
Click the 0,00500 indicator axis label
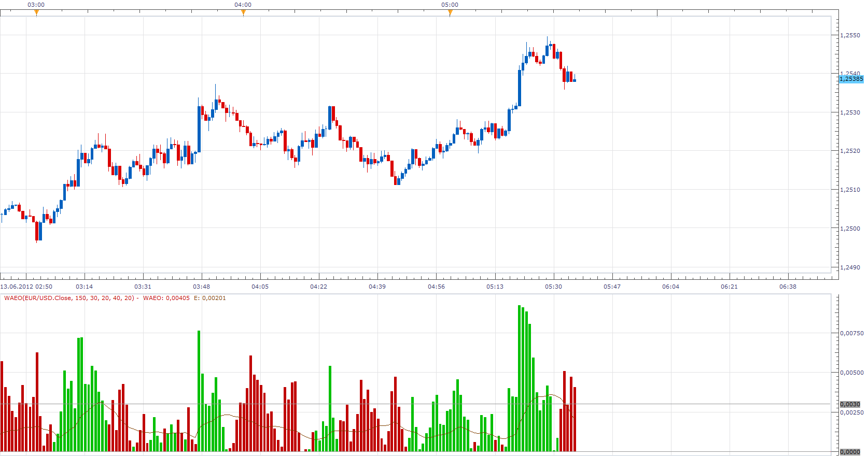click(852, 373)
